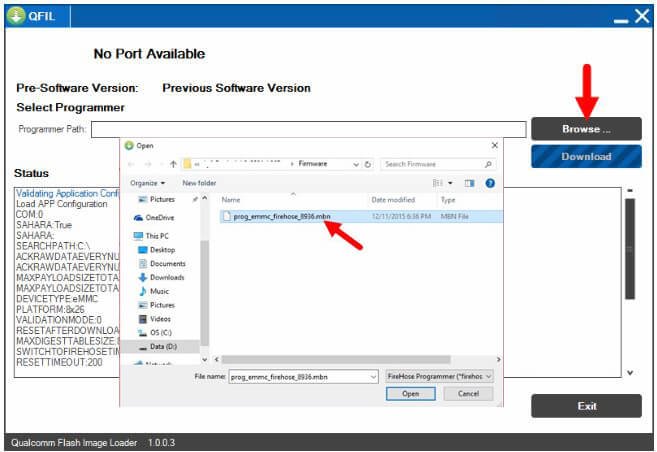This screenshot has width=657, height=452.
Task: Go up one folder level arrow
Action: coord(173,164)
